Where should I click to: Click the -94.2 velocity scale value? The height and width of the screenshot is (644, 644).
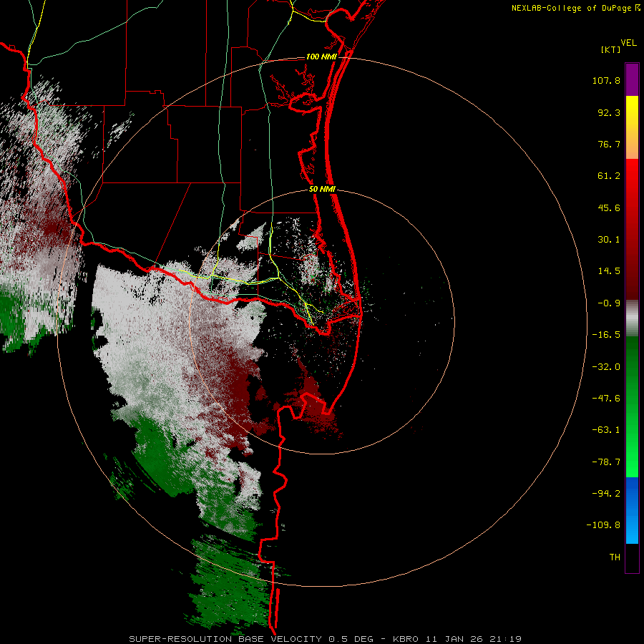click(x=606, y=493)
